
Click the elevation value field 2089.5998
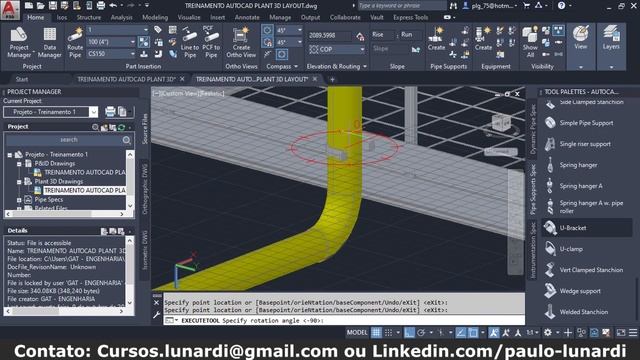click(330, 36)
